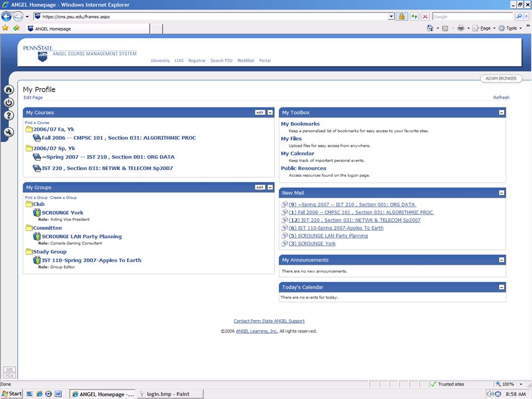Open the Tools menu dropdown
532x399 pixels.
520,28
